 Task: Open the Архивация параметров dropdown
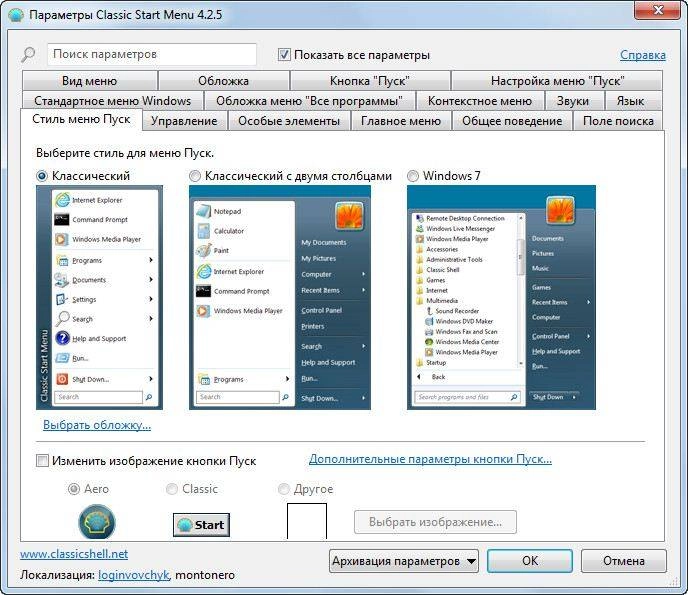tap(404, 561)
